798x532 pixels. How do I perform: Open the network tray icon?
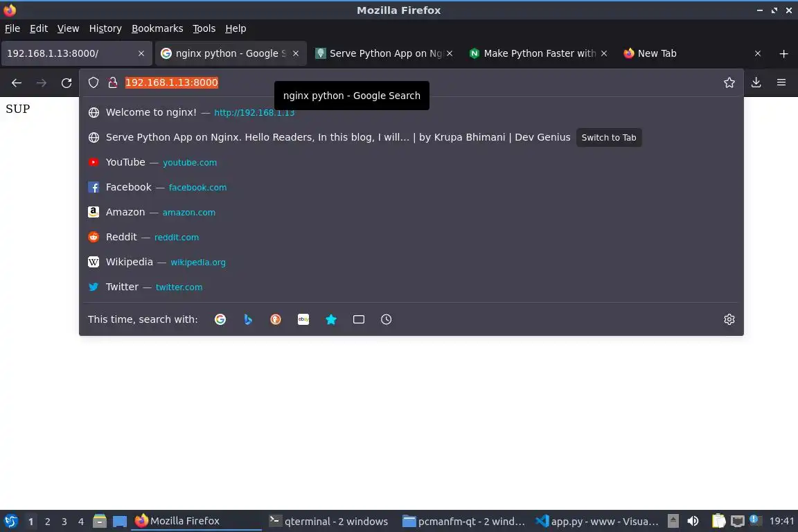pos(738,521)
